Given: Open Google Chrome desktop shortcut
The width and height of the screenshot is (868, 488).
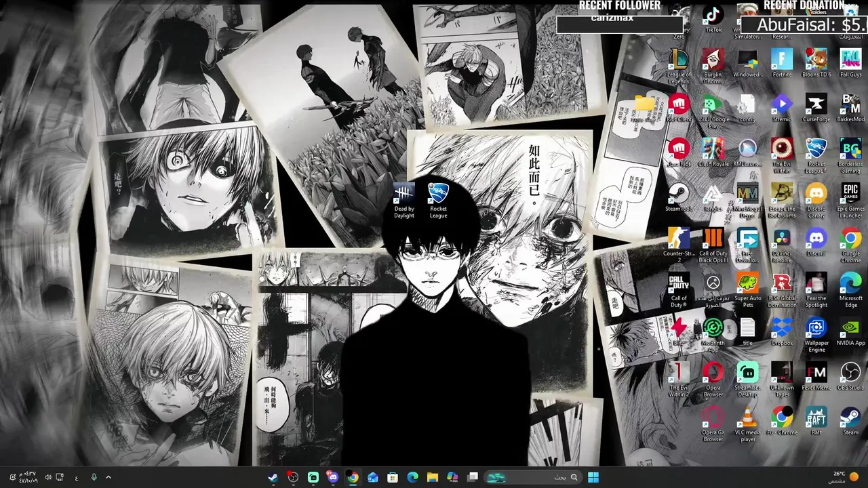Looking at the screenshot, I should [x=850, y=245].
